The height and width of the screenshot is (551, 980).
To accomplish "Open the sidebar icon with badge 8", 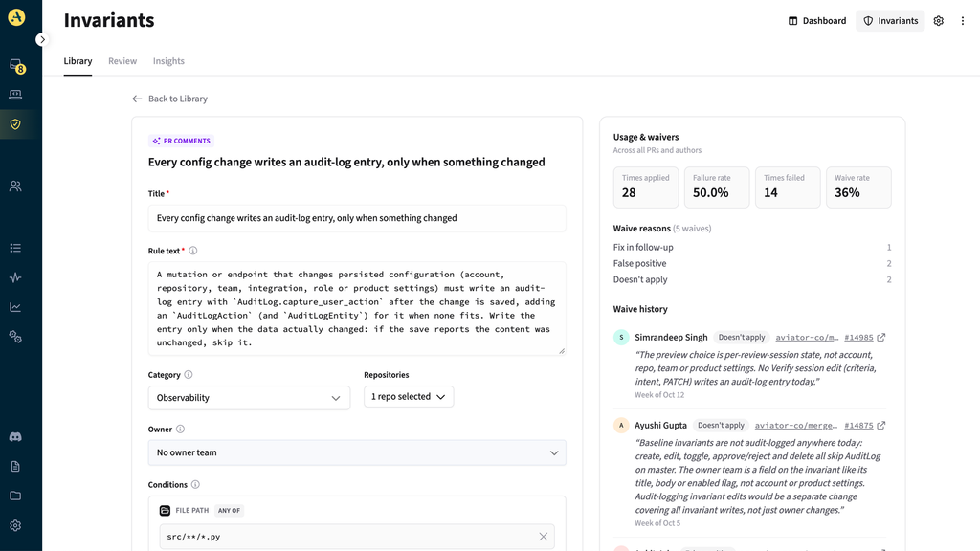I will click(x=16, y=66).
